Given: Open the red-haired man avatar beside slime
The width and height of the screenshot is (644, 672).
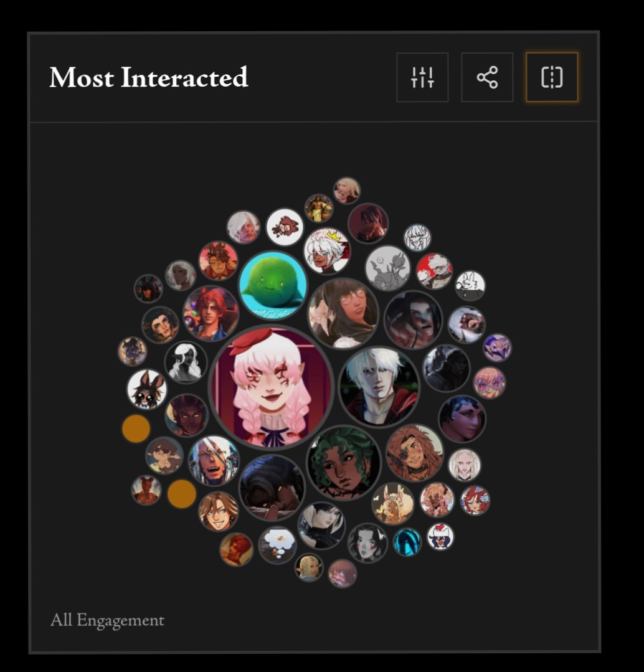Looking at the screenshot, I should pos(211,313).
